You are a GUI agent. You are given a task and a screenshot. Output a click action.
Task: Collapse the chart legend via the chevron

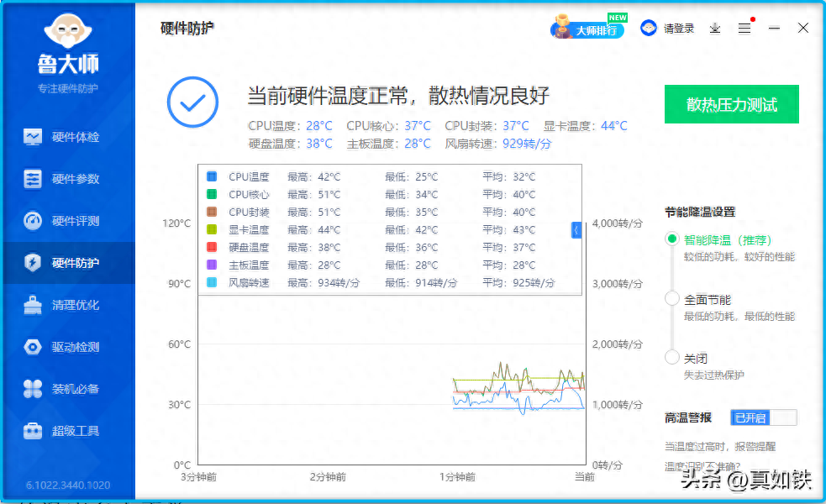click(576, 228)
